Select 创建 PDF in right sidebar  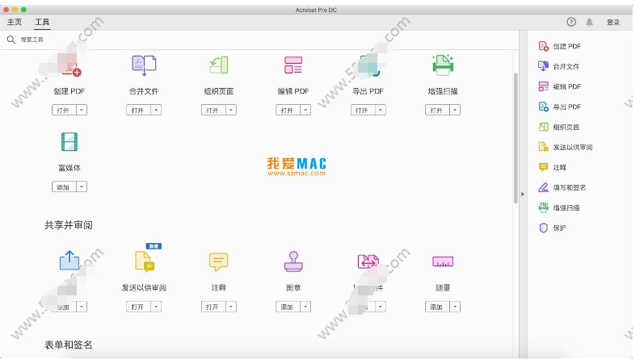(559, 46)
